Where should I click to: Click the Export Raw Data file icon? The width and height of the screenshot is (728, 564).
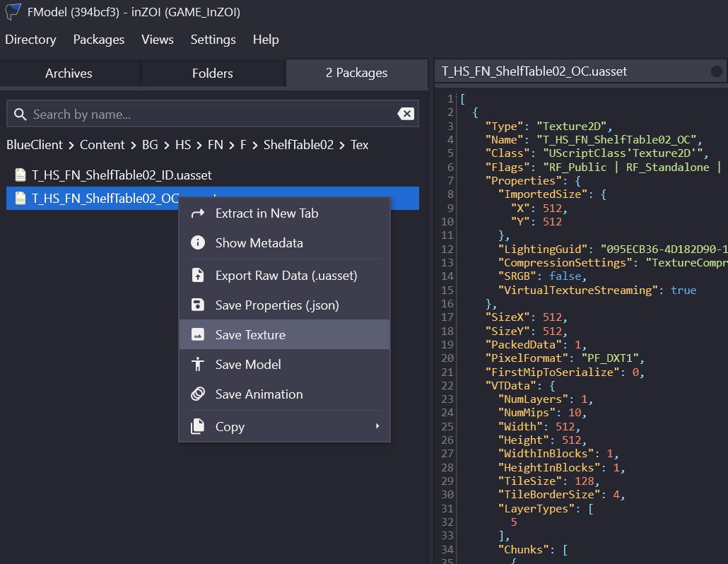click(x=198, y=275)
